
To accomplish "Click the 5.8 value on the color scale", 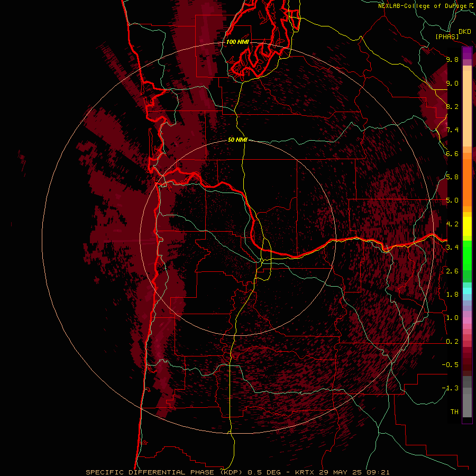I will (452, 177).
